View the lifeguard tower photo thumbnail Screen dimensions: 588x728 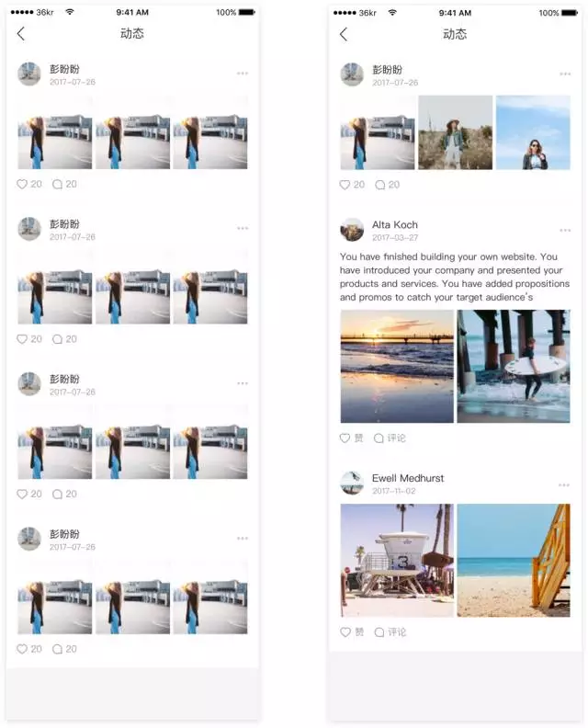click(x=397, y=561)
